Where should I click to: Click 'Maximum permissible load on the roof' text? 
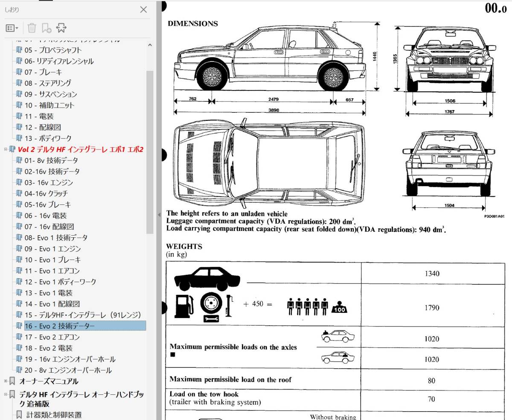[231, 379]
